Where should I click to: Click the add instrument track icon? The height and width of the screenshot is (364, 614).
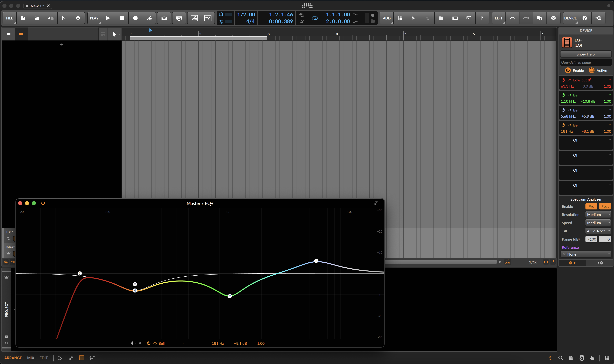pos(400,18)
